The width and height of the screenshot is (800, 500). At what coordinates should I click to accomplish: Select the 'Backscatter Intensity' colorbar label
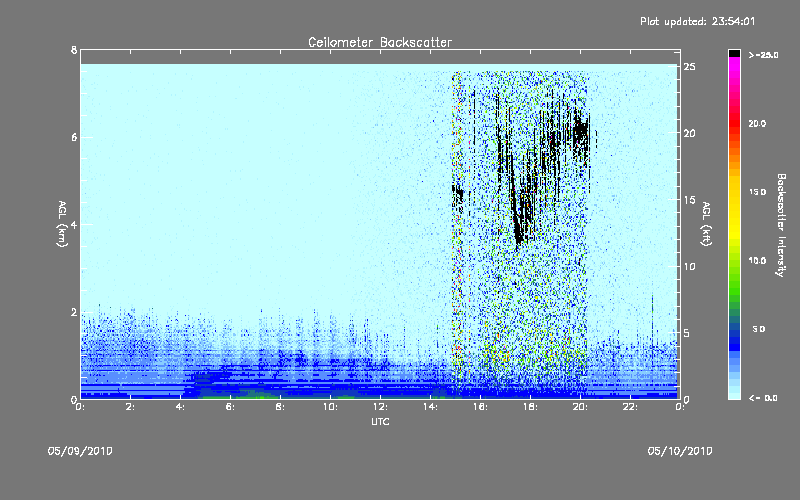(x=781, y=225)
